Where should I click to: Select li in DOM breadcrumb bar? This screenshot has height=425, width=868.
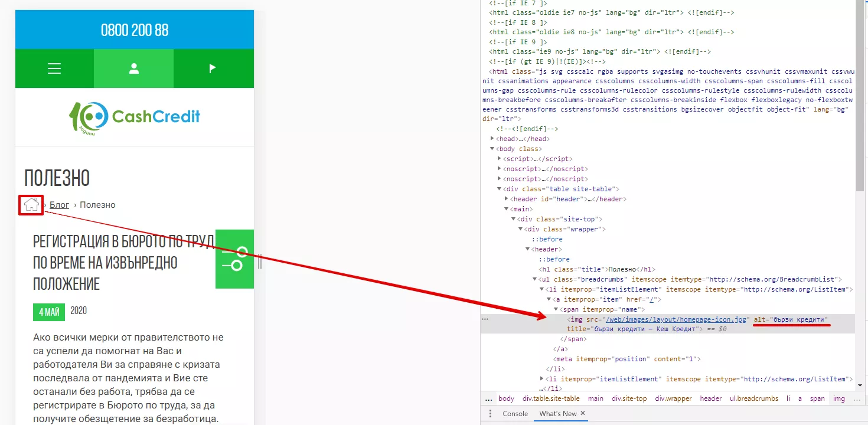click(788, 398)
